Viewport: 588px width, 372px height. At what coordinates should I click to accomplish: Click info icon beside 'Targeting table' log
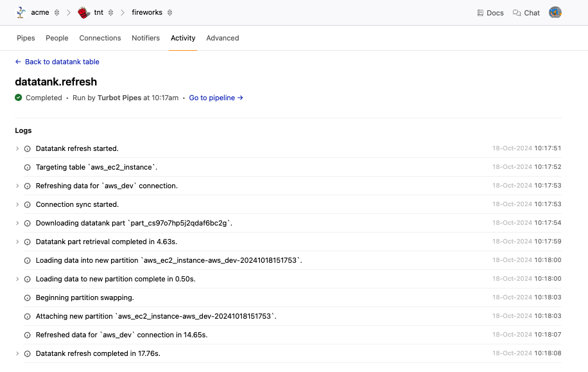click(28, 167)
